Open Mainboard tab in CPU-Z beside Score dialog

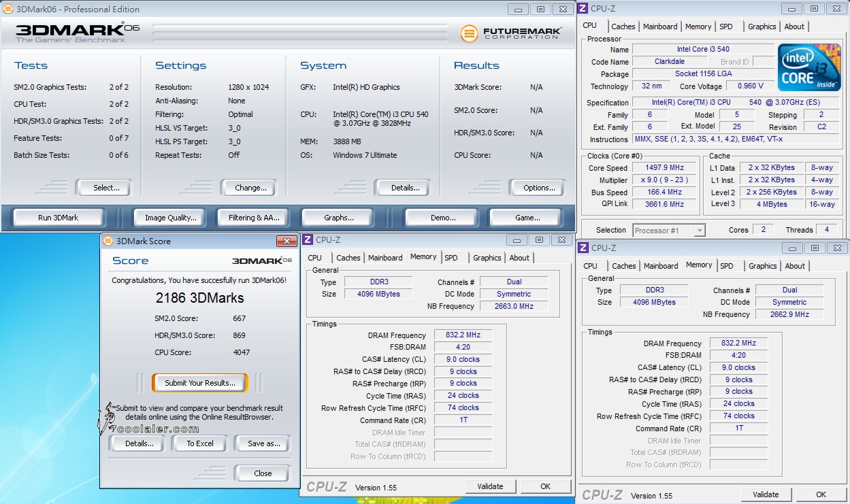coord(385,258)
